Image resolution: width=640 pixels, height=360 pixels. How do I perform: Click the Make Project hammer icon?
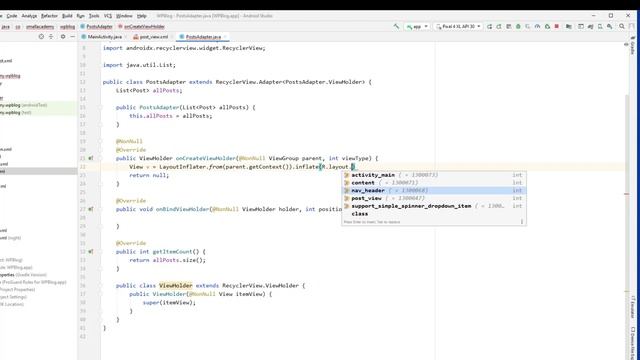point(396,27)
